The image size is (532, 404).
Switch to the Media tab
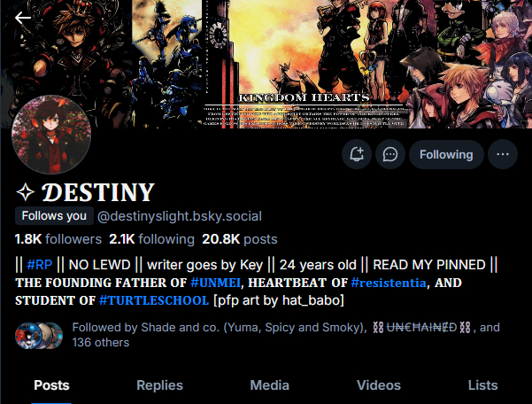pyautogui.click(x=270, y=385)
